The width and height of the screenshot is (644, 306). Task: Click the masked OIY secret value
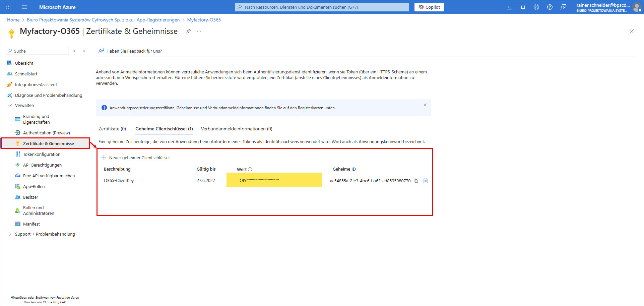[259, 180]
